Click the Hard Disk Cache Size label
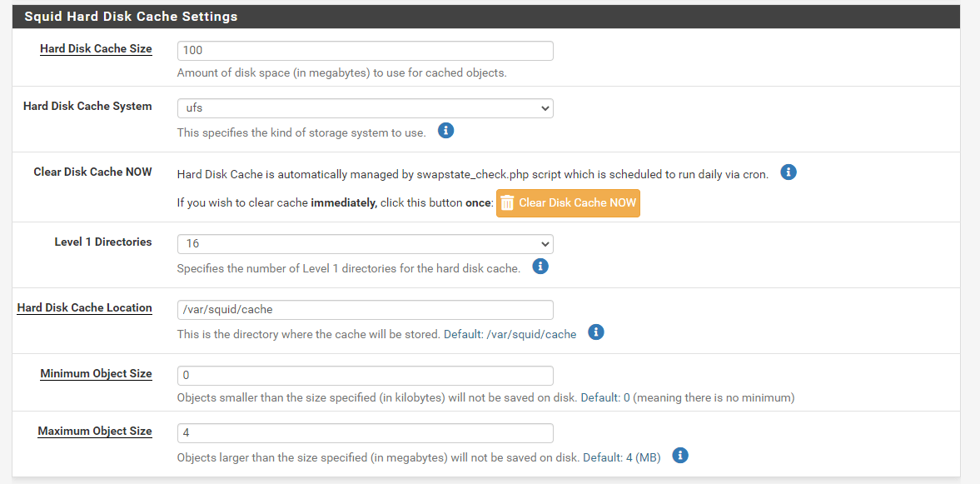 (96, 49)
